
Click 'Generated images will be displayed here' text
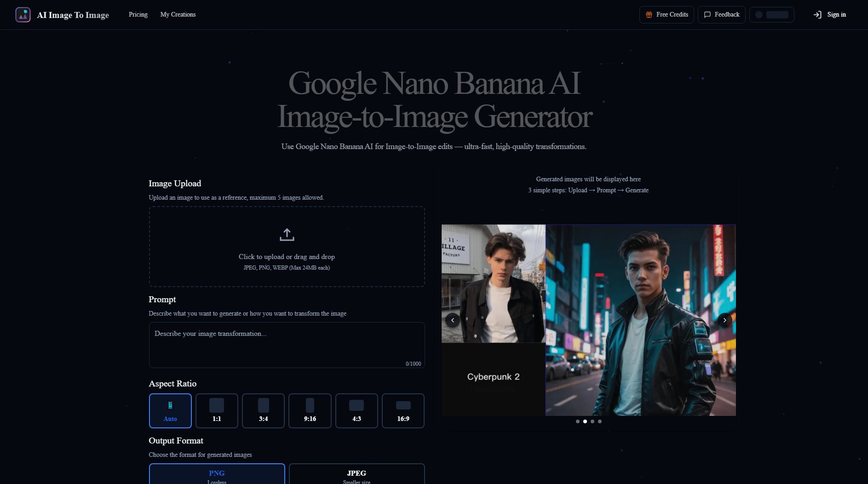[588, 179]
